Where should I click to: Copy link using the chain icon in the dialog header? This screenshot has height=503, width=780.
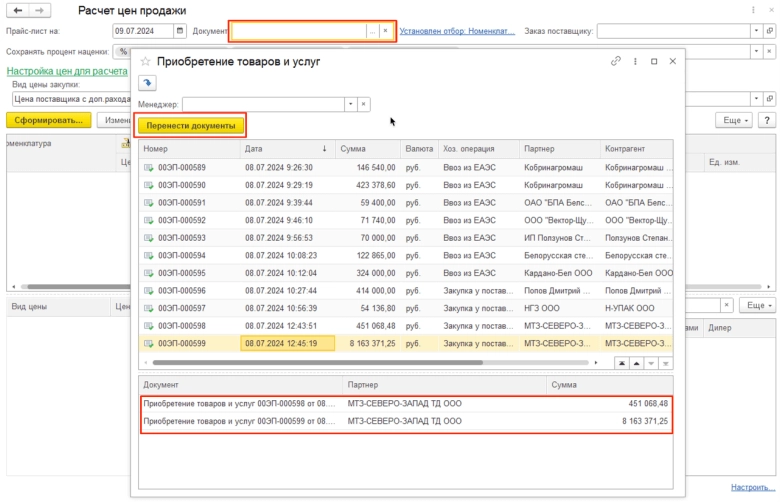[x=616, y=62]
